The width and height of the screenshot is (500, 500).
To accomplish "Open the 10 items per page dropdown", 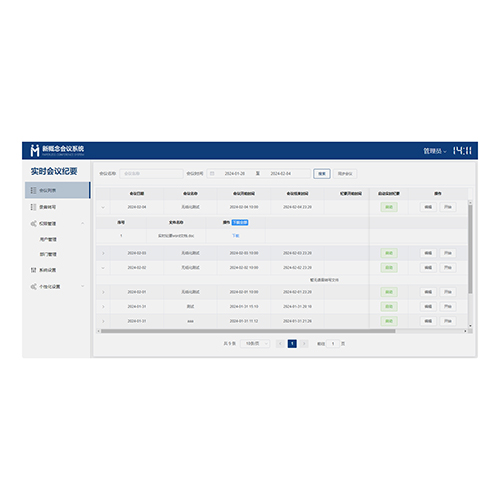I will coord(255,344).
